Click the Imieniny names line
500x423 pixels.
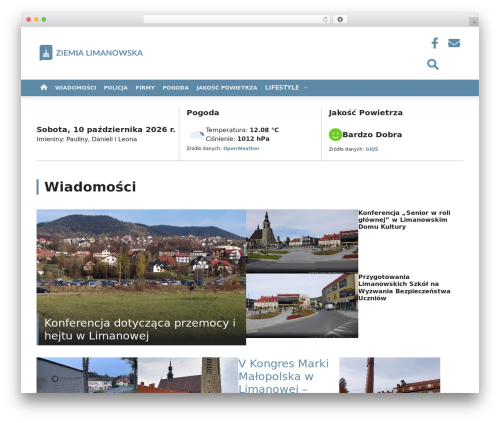click(x=87, y=139)
